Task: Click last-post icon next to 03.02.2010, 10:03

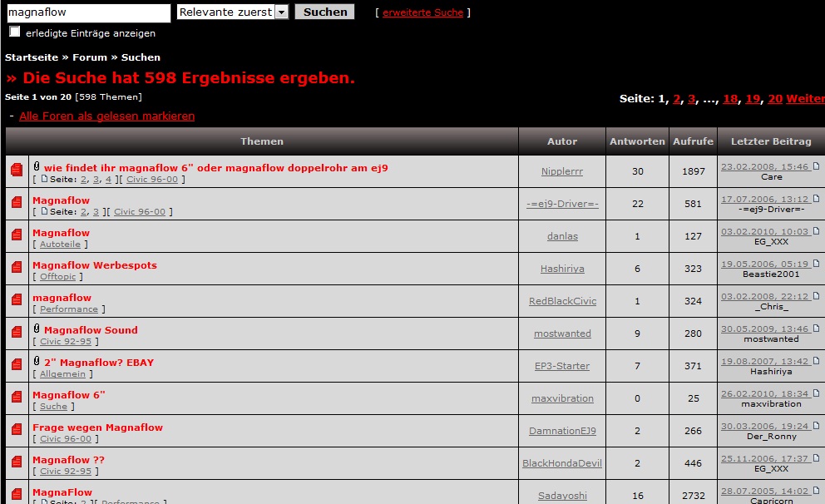Action: point(816,232)
